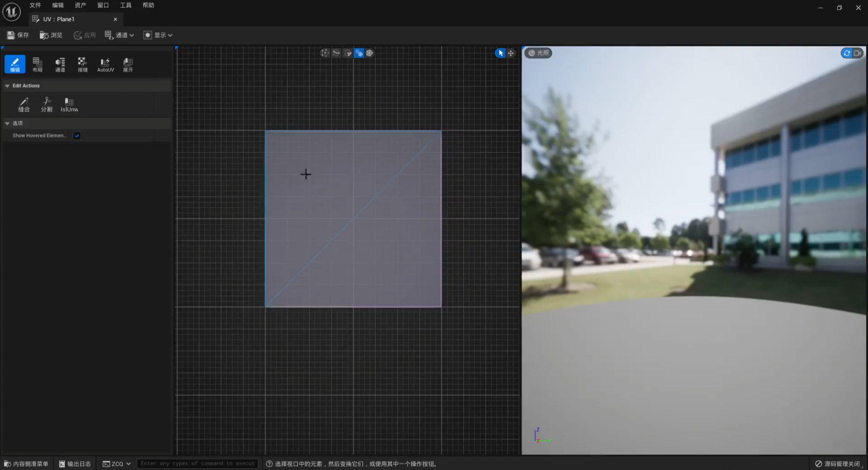Open the 布局 layout tool

[37, 64]
